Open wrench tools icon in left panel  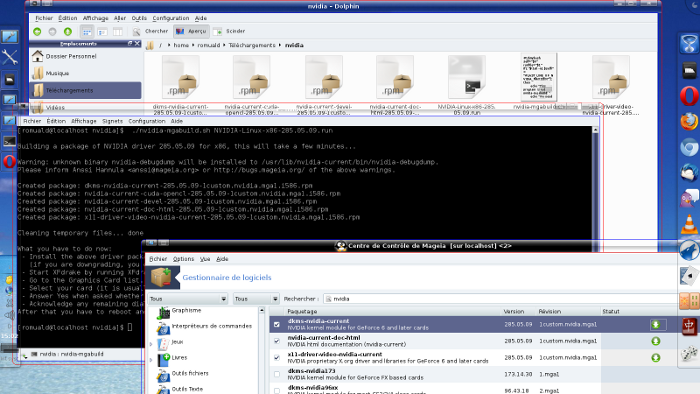[x=9, y=57]
